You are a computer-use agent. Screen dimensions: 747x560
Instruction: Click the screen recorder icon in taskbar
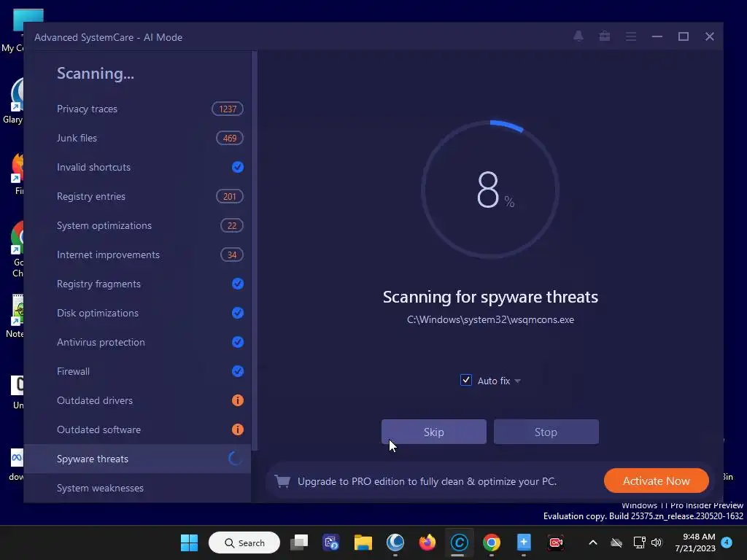click(555, 542)
